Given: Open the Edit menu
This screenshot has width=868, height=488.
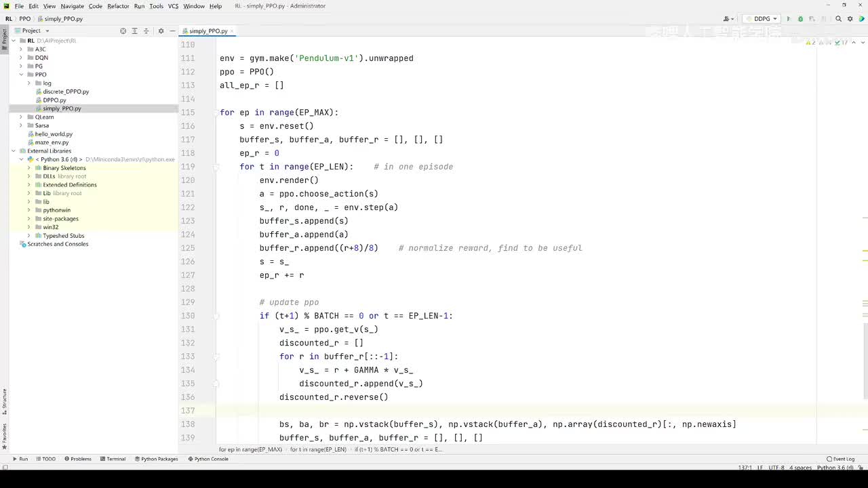Looking at the screenshot, I should [x=33, y=6].
